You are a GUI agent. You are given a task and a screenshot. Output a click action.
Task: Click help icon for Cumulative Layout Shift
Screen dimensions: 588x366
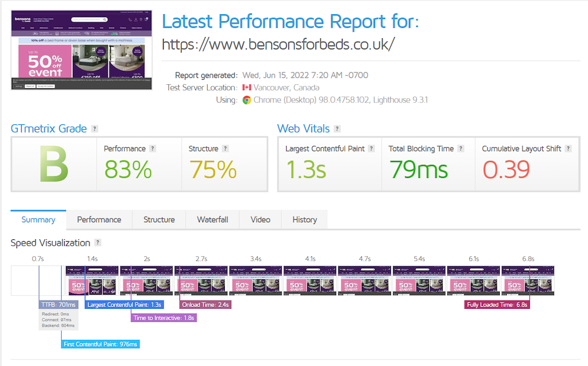point(568,149)
